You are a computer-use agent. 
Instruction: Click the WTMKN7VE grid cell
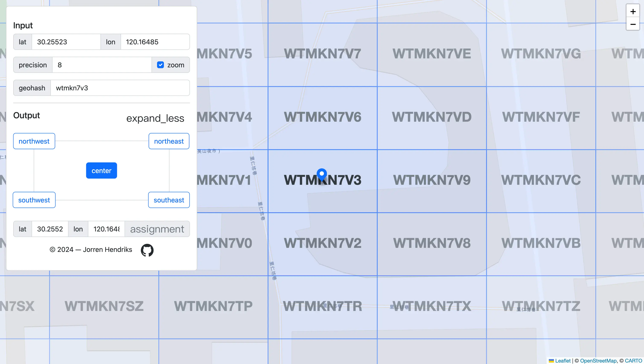[432, 55]
